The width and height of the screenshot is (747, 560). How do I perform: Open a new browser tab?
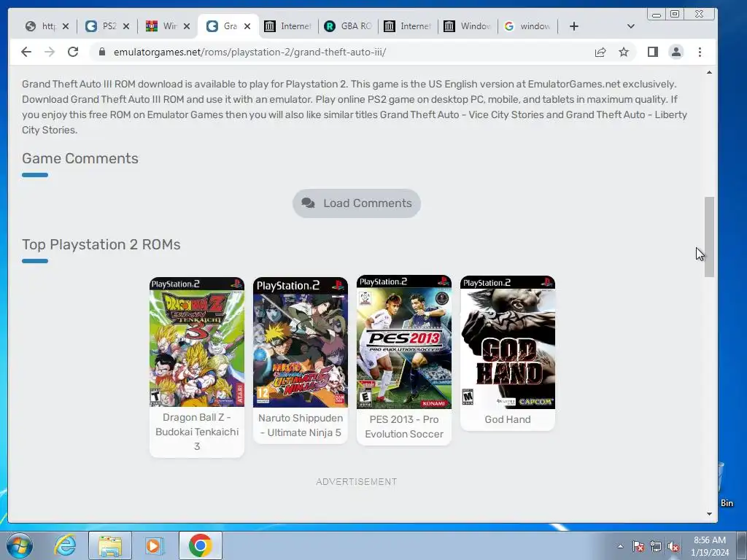574,26
